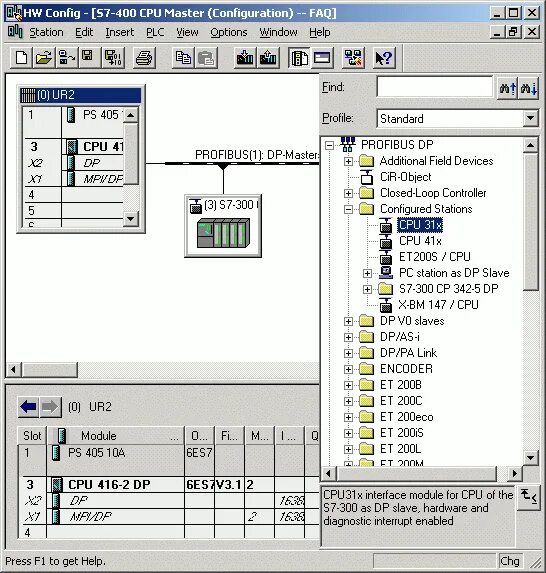Collapse the PROFIBUS DP tree node

click(330, 145)
